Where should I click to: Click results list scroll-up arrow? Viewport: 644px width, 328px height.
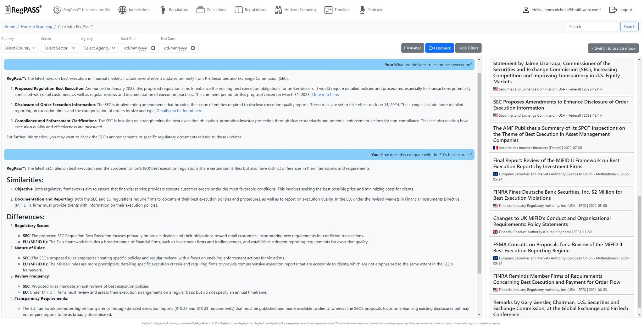click(639, 59)
